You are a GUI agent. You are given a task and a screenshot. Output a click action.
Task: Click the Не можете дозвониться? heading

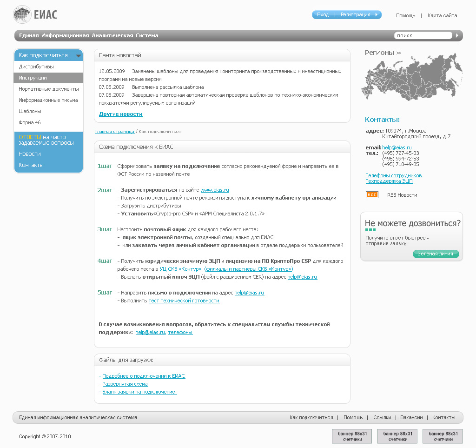click(x=413, y=224)
